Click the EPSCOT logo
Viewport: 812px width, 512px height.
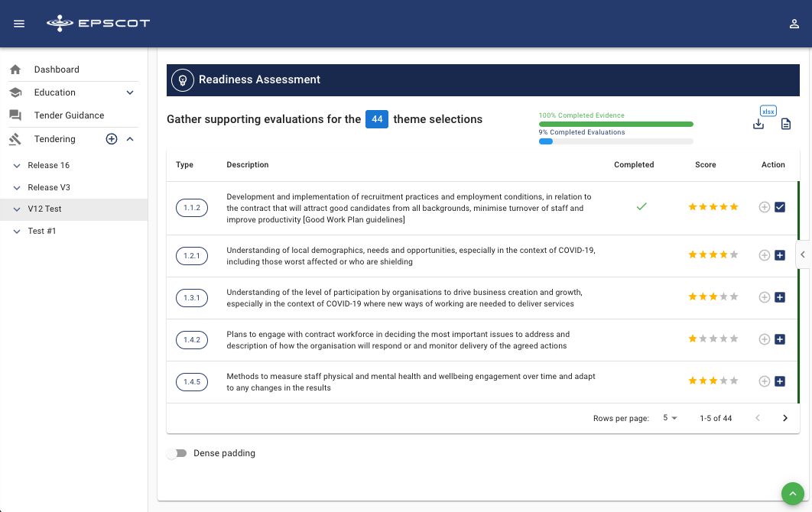(98, 23)
